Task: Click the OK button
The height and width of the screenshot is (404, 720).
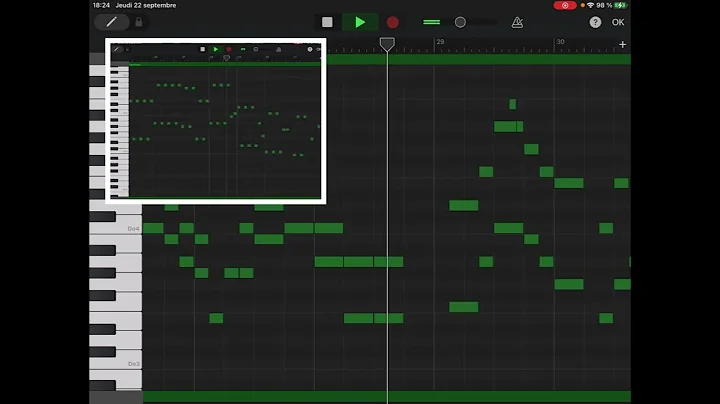Action: tap(618, 22)
